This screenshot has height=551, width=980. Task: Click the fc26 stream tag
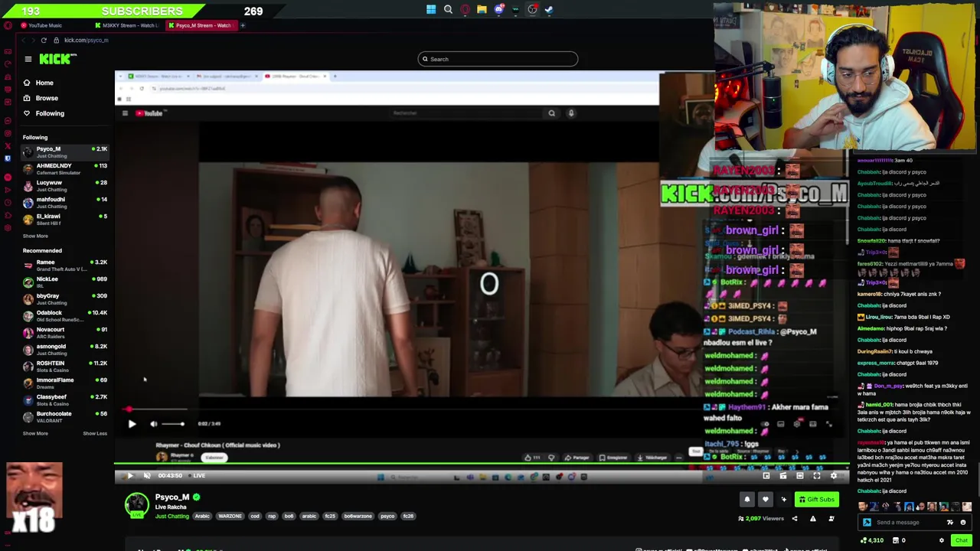click(408, 517)
